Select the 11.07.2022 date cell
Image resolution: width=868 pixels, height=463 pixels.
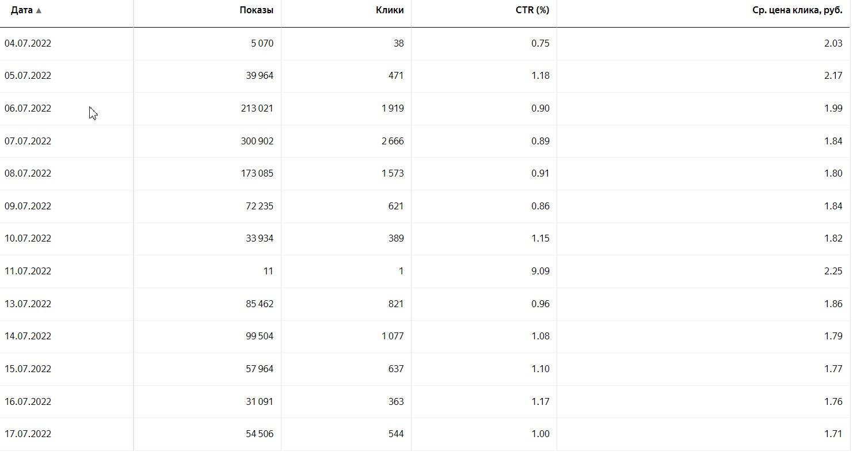coord(28,271)
